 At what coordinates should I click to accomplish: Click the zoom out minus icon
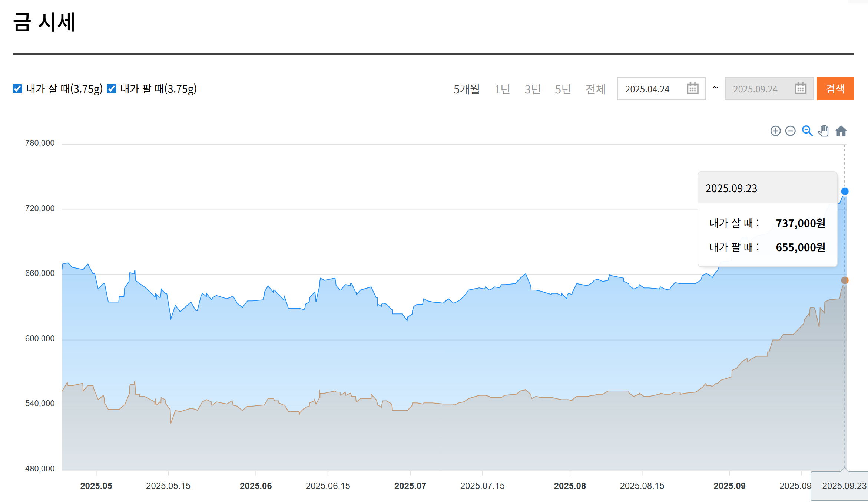click(x=791, y=131)
